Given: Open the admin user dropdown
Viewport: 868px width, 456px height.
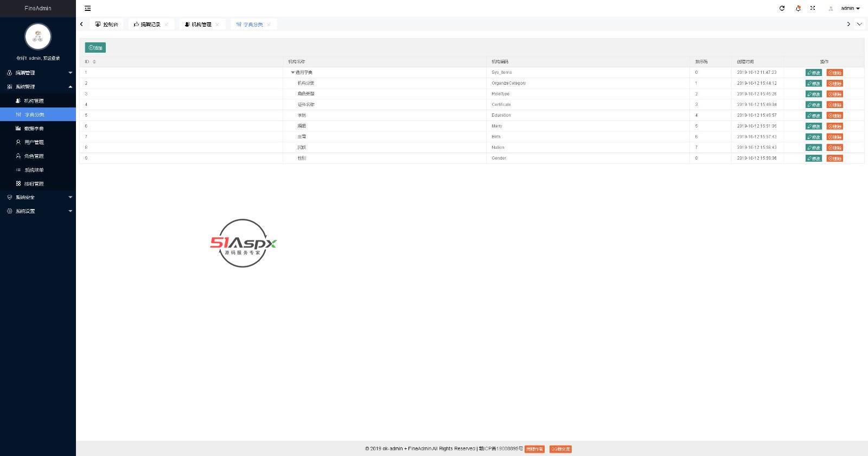Looking at the screenshot, I should point(850,8).
